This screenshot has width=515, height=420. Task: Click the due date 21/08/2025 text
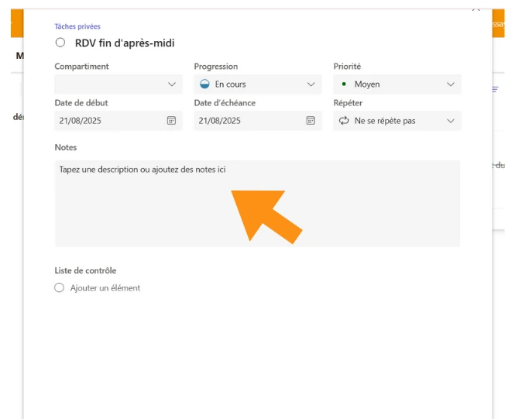click(220, 121)
